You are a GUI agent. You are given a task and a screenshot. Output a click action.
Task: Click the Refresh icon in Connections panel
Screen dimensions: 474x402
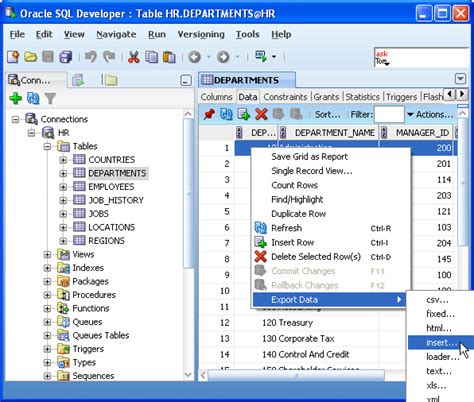pos(33,98)
